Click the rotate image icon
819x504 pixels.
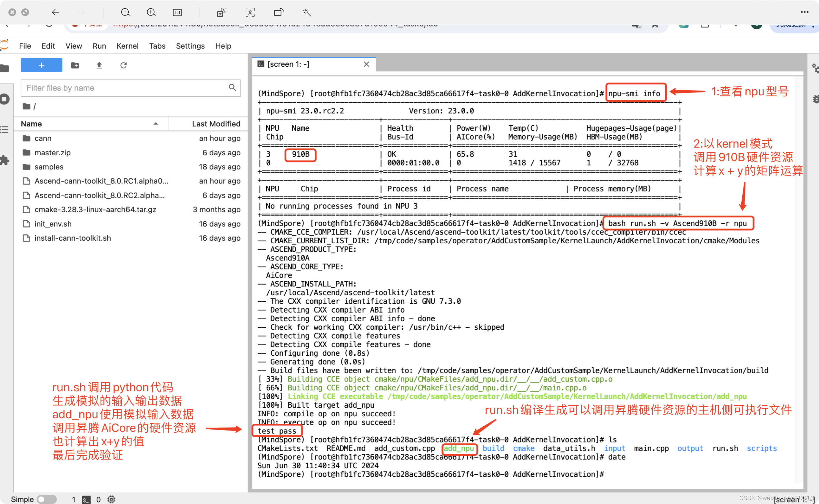tap(279, 12)
